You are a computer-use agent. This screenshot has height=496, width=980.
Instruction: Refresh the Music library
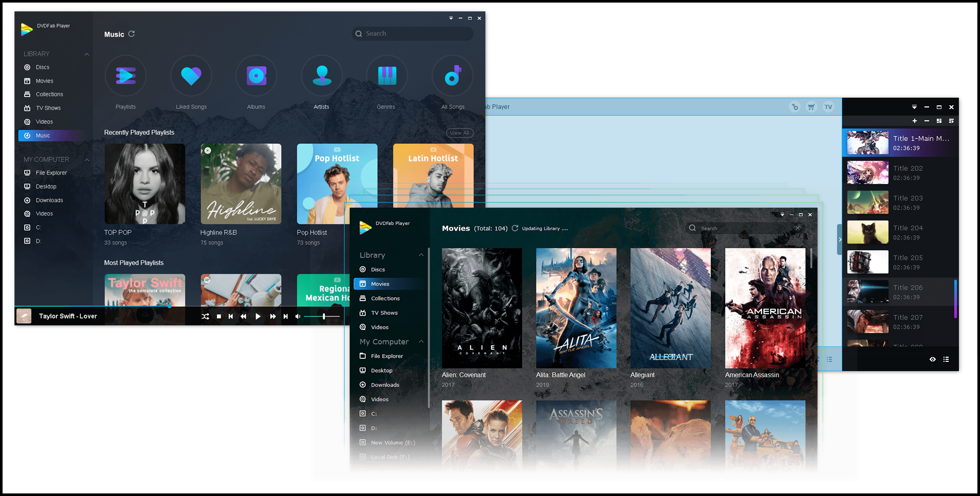click(132, 34)
